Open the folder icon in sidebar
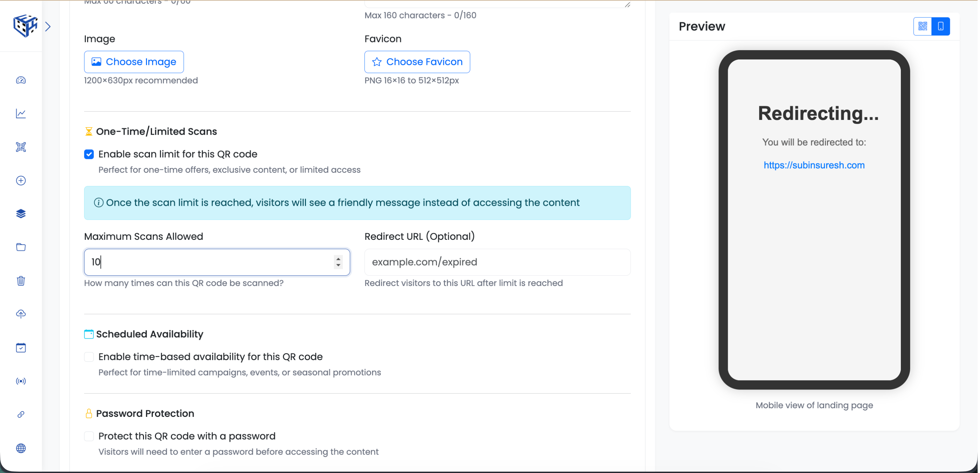The width and height of the screenshot is (980, 473). (21, 247)
